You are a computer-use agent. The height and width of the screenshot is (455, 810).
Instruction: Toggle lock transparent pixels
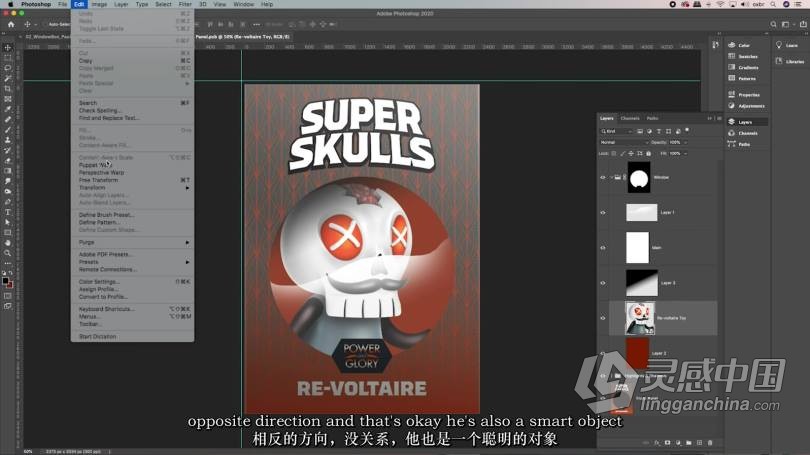pyautogui.click(x=614, y=153)
